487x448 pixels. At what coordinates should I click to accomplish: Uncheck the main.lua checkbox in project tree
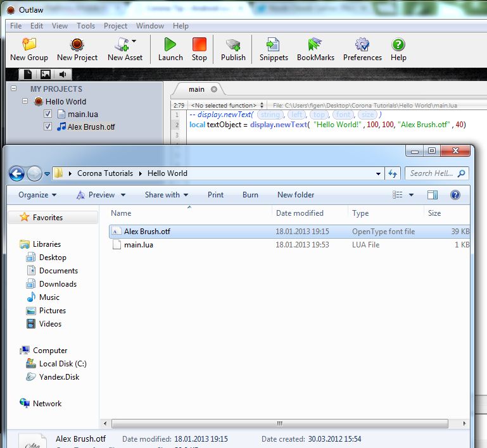coord(47,114)
